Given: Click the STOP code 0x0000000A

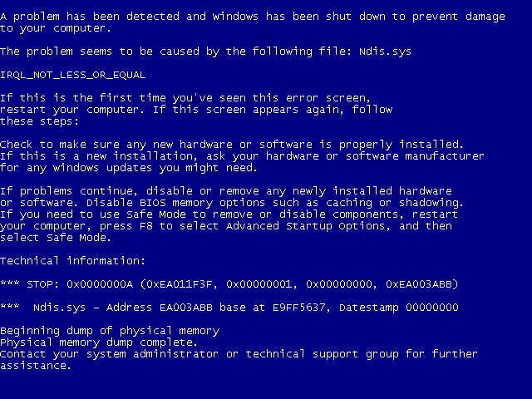Looking at the screenshot, I should coord(100,284).
